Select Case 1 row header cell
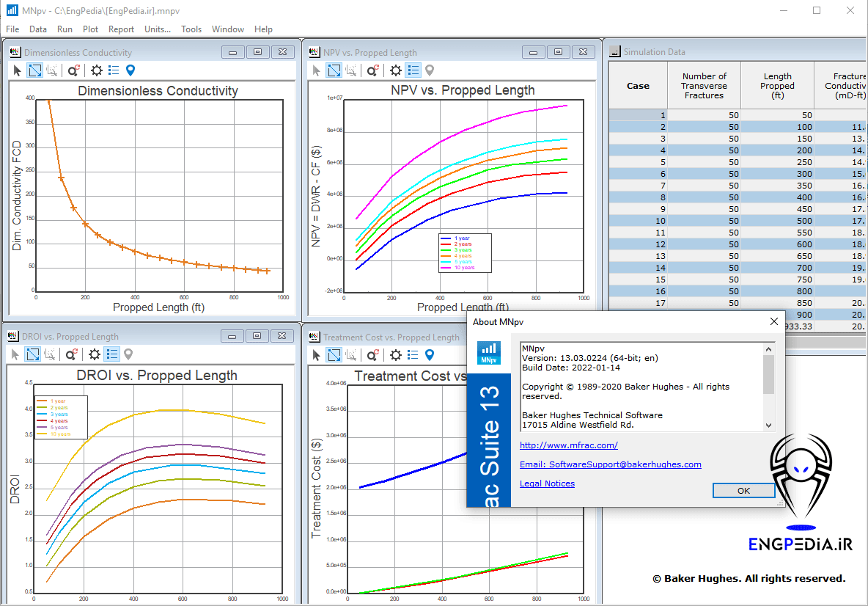 (638, 115)
